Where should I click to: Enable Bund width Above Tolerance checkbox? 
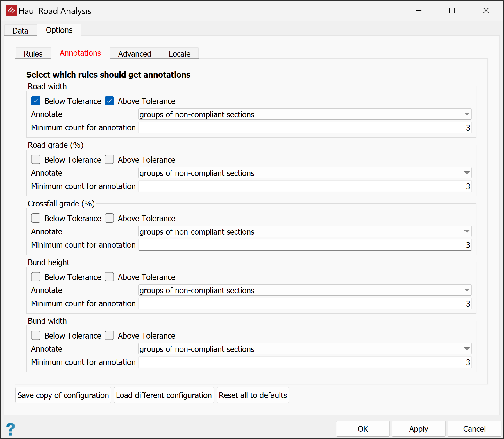pos(109,336)
